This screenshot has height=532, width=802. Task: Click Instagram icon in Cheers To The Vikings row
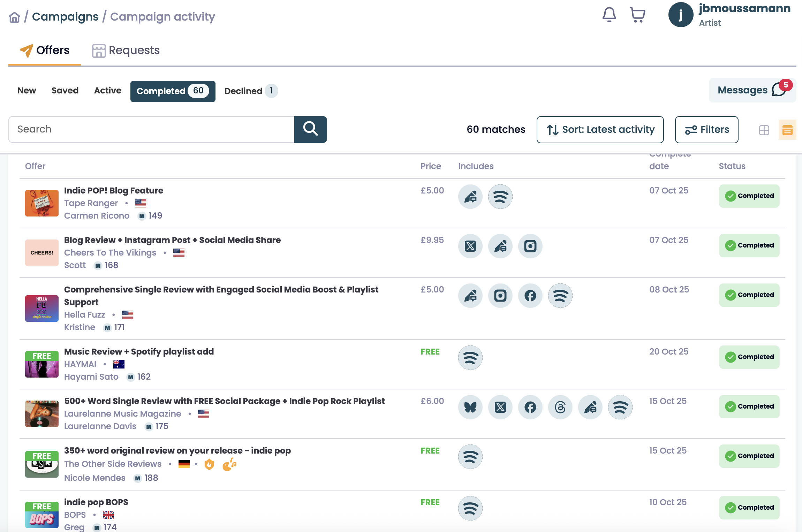coord(530,246)
